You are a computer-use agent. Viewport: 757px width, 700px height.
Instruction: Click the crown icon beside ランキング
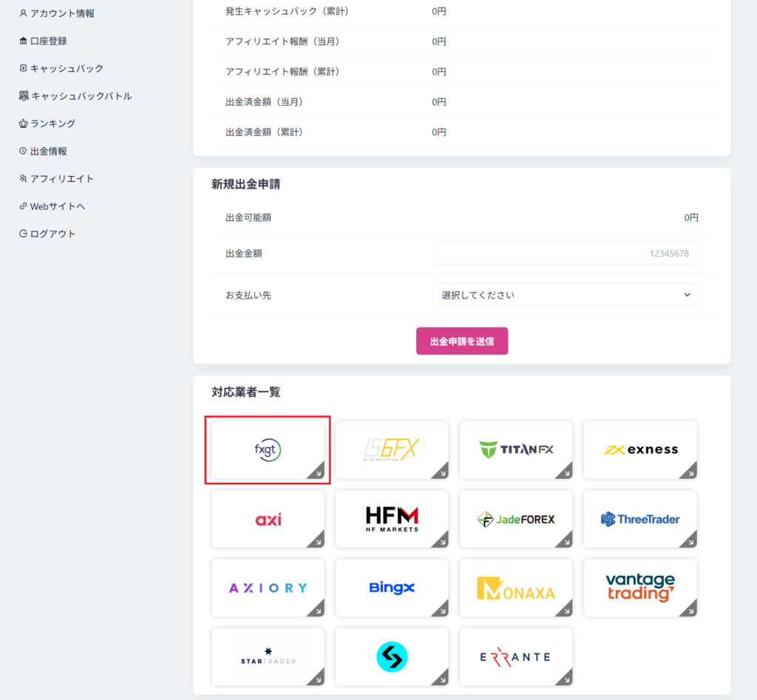coord(23,123)
